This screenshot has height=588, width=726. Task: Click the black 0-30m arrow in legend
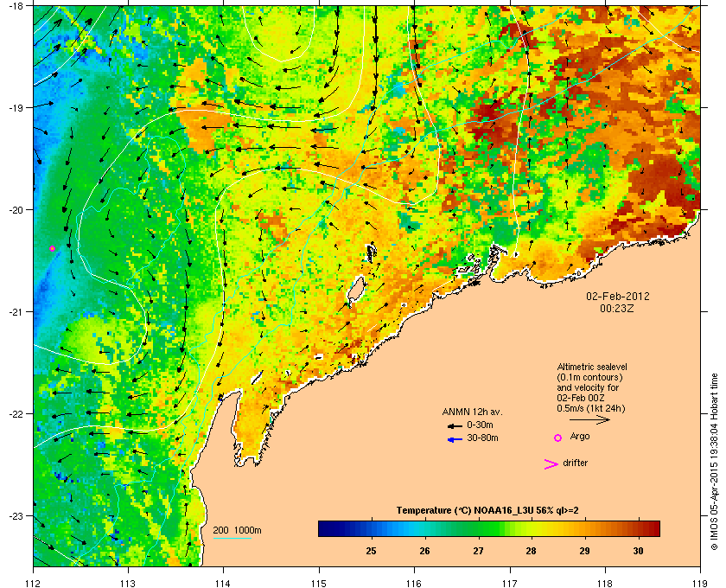pos(455,425)
